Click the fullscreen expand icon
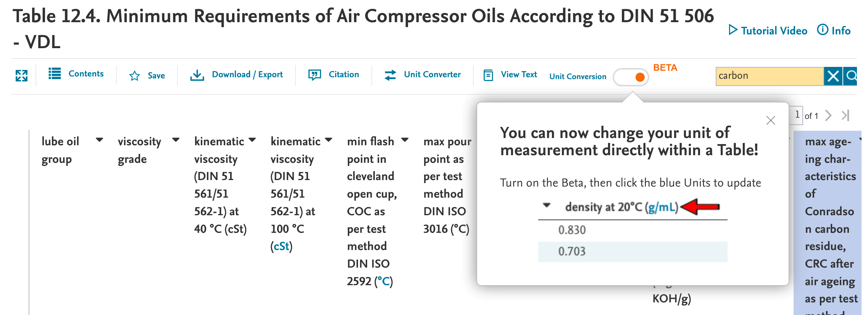The height and width of the screenshot is (315, 868). (21, 76)
